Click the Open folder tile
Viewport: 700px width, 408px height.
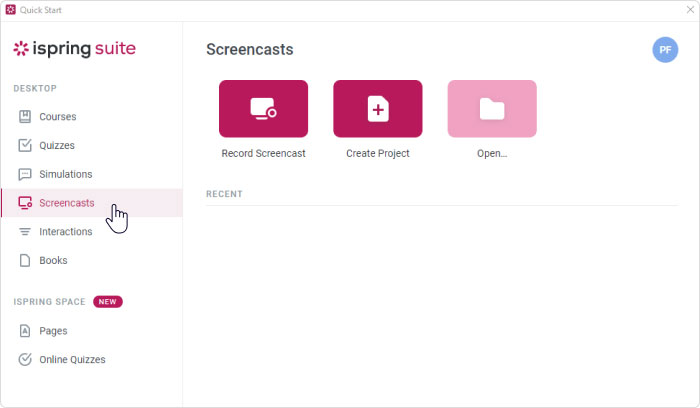(x=492, y=109)
